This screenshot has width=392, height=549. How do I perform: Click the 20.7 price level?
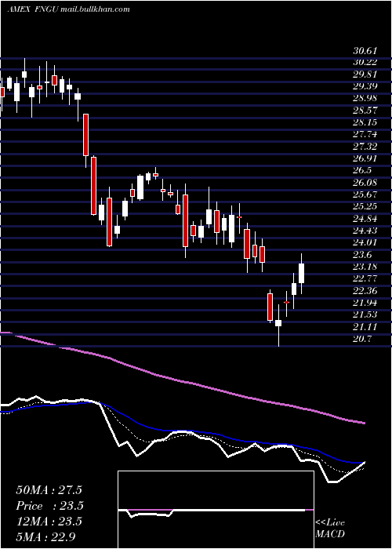click(x=362, y=339)
